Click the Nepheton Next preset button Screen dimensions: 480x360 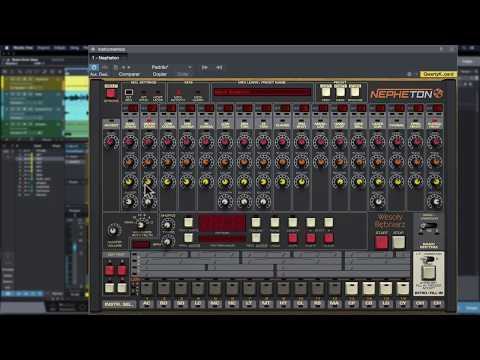point(340,91)
